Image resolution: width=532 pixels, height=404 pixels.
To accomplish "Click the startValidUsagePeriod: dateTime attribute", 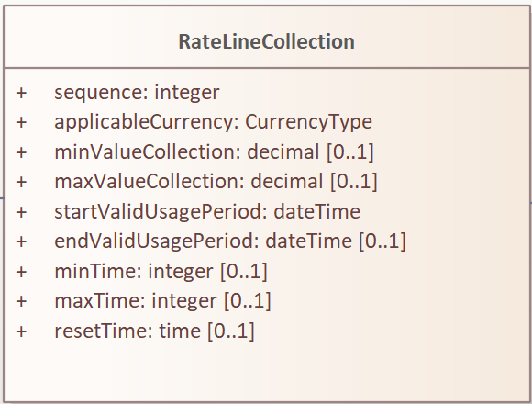I will click(x=207, y=211).
